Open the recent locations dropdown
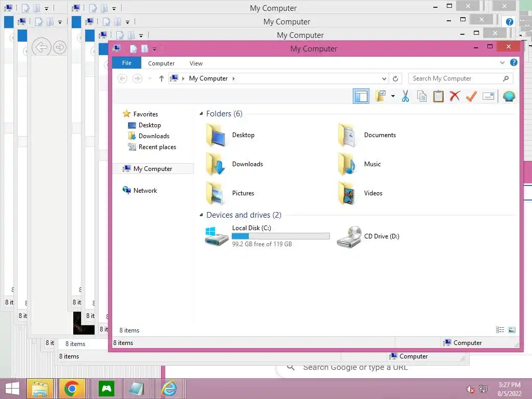Screen dimensions: 532x399 [x=150, y=79]
